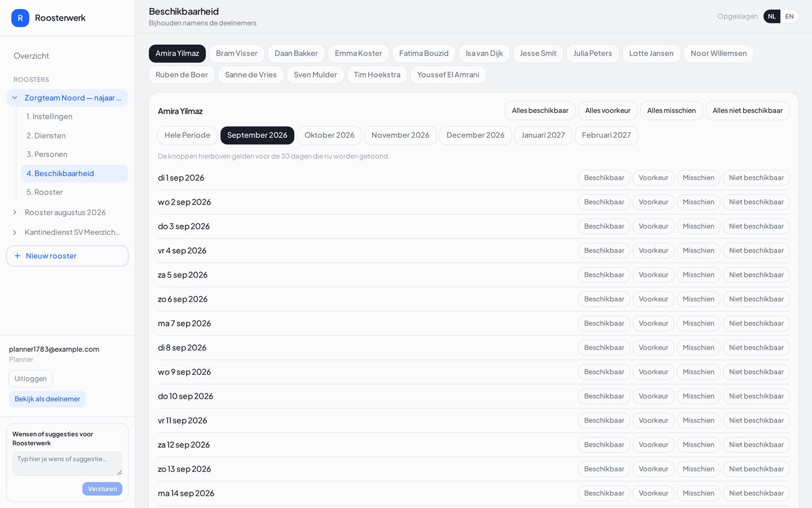Image resolution: width=812 pixels, height=508 pixels.
Task: Open 3. Personen step
Action: 74,154
